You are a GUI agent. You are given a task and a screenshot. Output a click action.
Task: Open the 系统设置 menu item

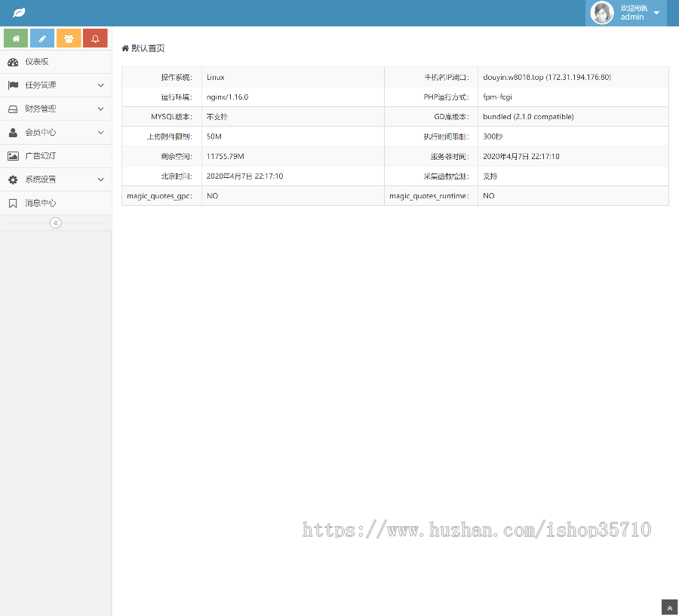(56, 179)
